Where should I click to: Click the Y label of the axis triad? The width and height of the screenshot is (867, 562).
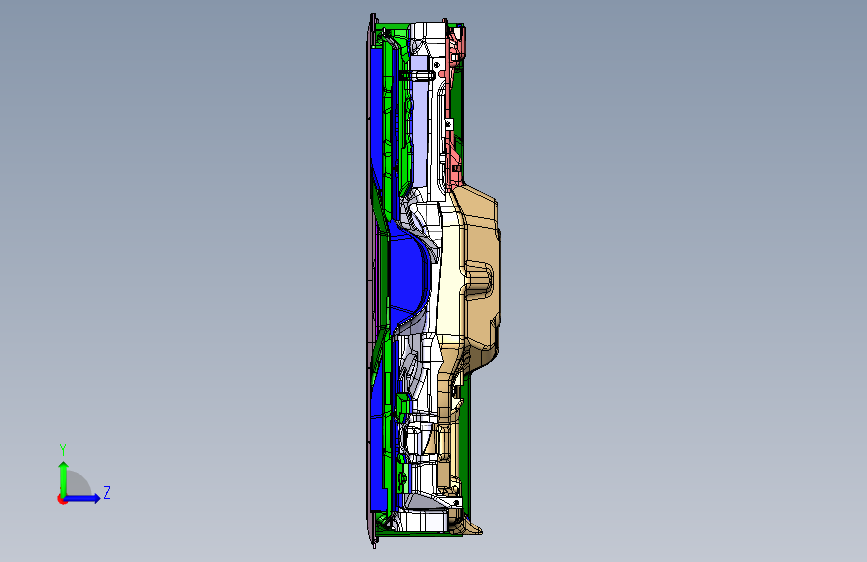pyautogui.click(x=63, y=450)
